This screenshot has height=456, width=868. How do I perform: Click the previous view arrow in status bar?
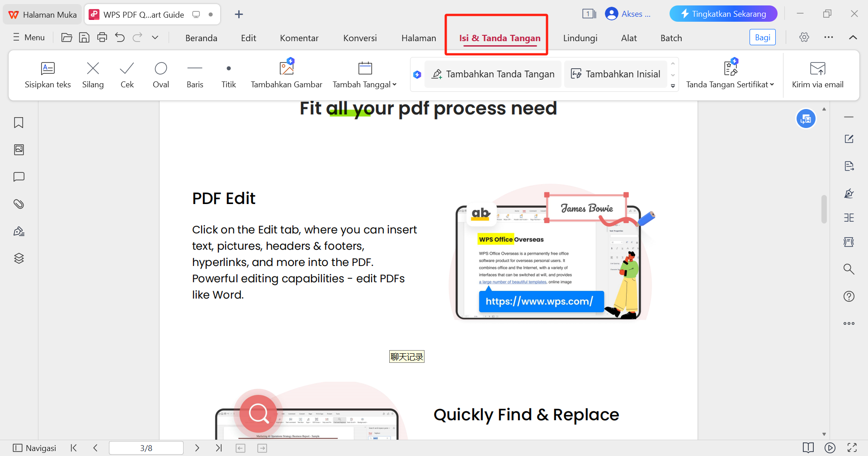[241, 448]
